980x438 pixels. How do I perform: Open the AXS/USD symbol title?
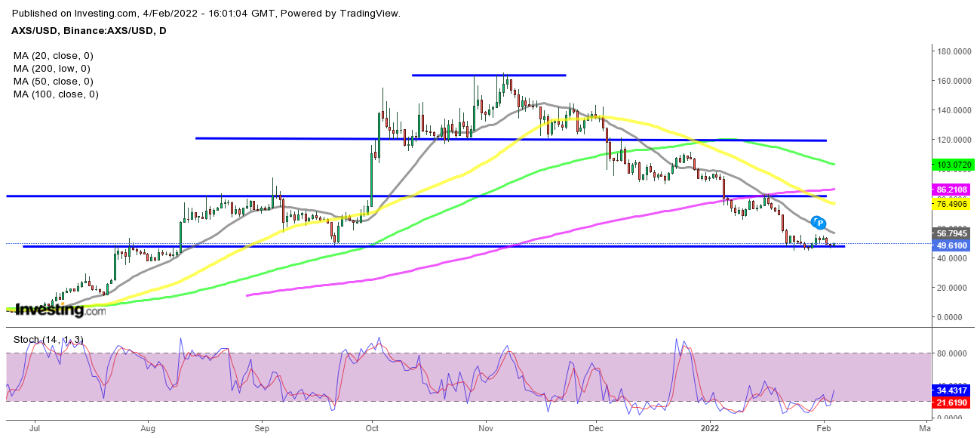[90, 30]
